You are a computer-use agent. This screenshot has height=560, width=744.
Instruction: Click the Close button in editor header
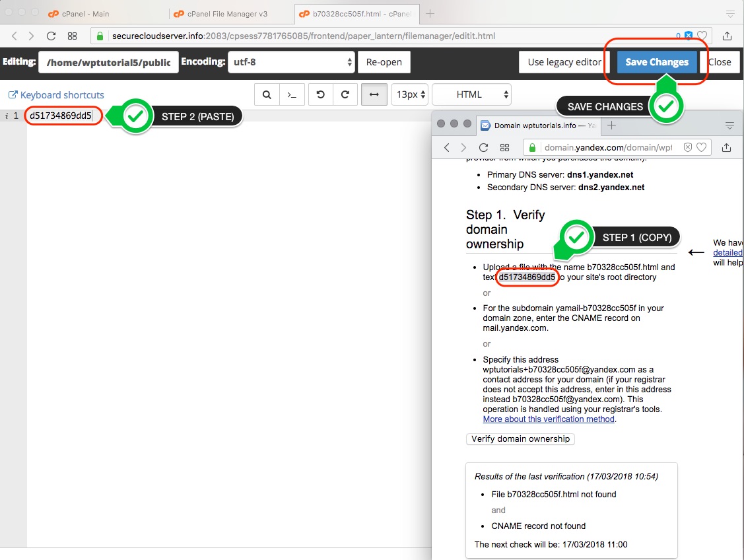click(x=720, y=62)
